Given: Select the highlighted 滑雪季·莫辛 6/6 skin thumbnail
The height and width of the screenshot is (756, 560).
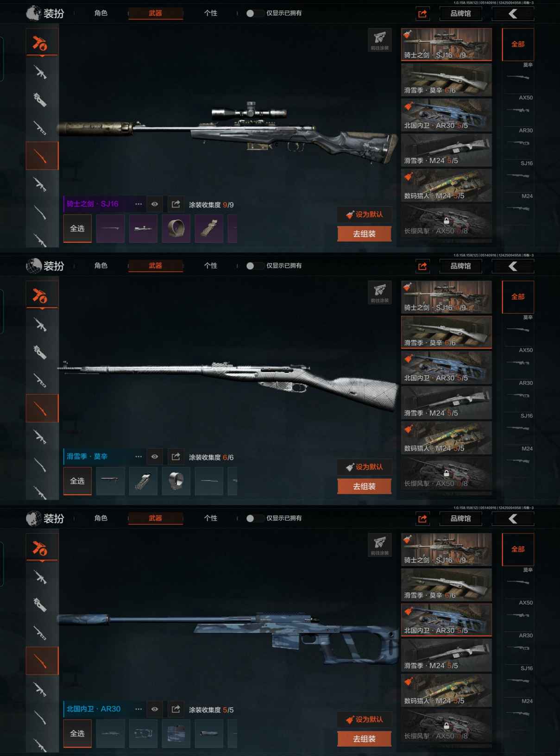Looking at the screenshot, I should (447, 332).
